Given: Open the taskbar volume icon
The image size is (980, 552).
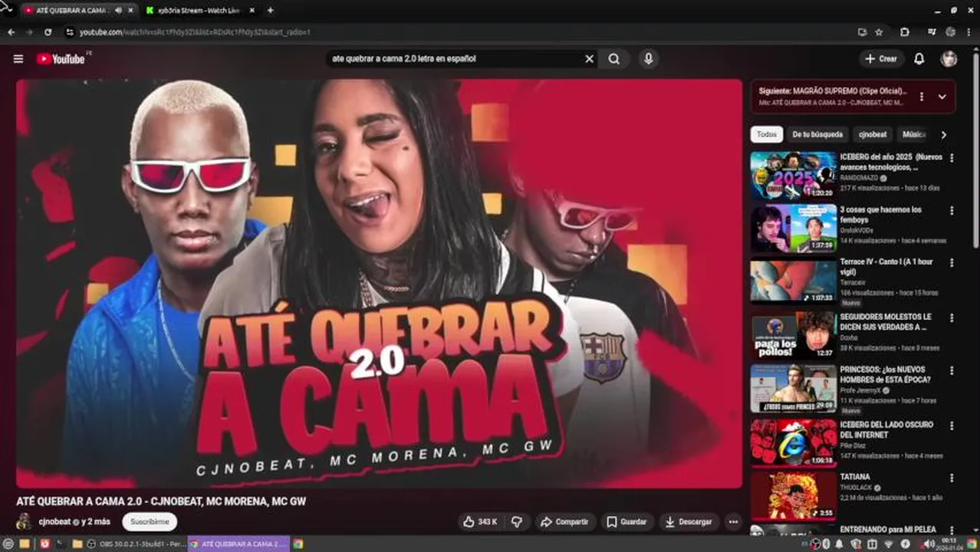Looking at the screenshot, I should [929, 544].
